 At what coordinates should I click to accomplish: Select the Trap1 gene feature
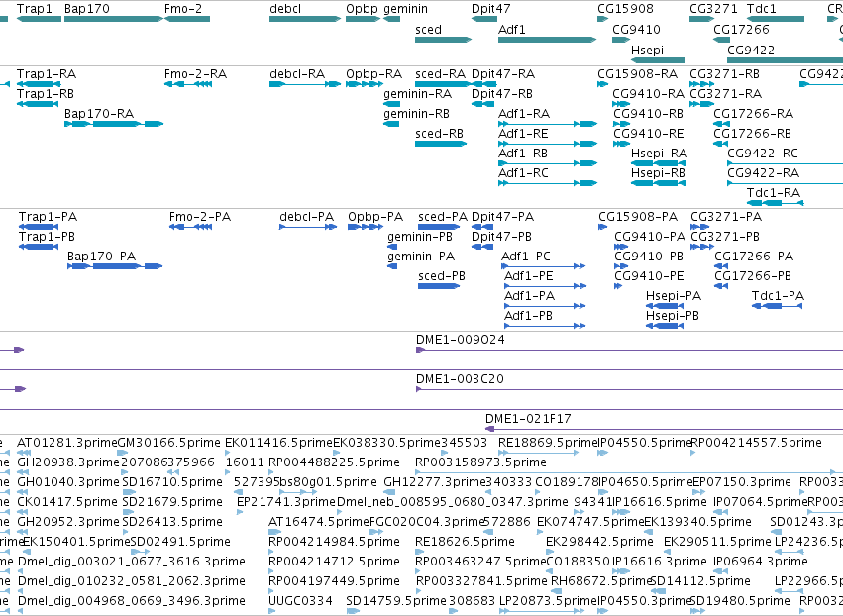(x=39, y=19)
